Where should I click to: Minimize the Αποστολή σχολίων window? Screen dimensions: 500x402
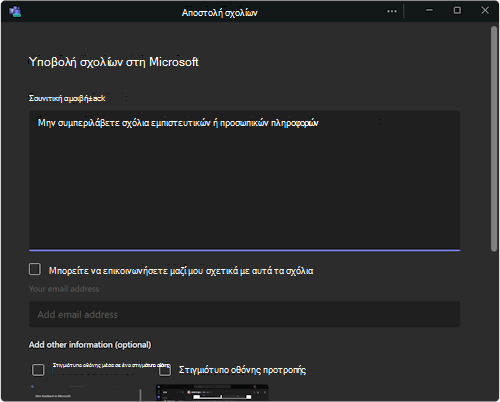(x=429, y=10)
